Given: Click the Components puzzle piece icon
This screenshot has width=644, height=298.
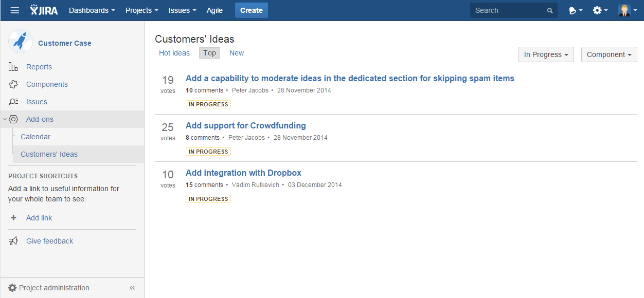Looking at the screenshot, I should [x=13, y=84].
